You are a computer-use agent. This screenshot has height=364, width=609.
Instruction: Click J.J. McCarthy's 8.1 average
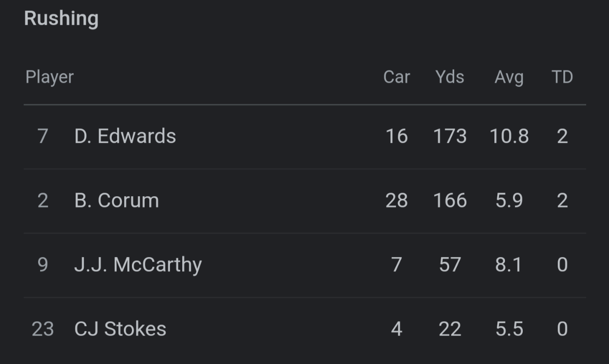pyautogui.click(x=509, y=265)
